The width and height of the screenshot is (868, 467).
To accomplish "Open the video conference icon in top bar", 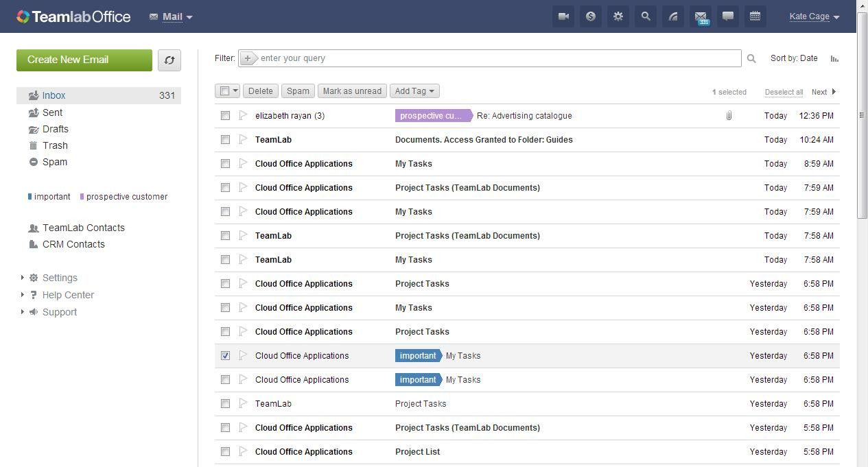I will (x=563, y=16).
